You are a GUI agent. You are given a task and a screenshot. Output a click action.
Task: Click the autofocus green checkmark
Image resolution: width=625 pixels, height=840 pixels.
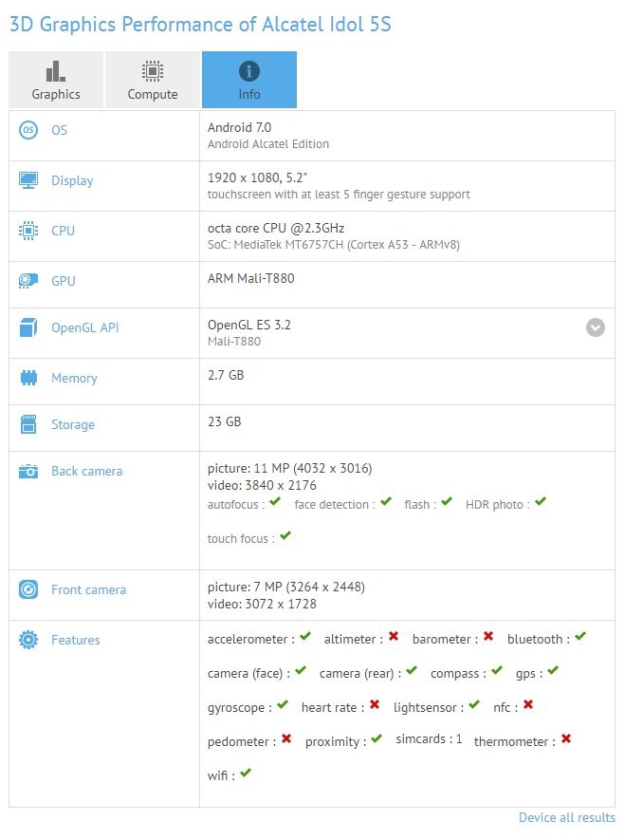pyautogui.click(x=275, y=502)
